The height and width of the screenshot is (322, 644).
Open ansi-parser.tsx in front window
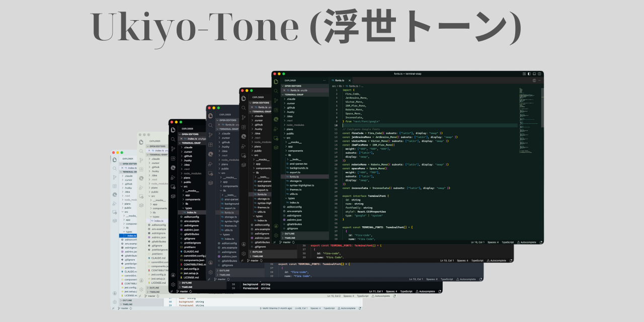305,164
